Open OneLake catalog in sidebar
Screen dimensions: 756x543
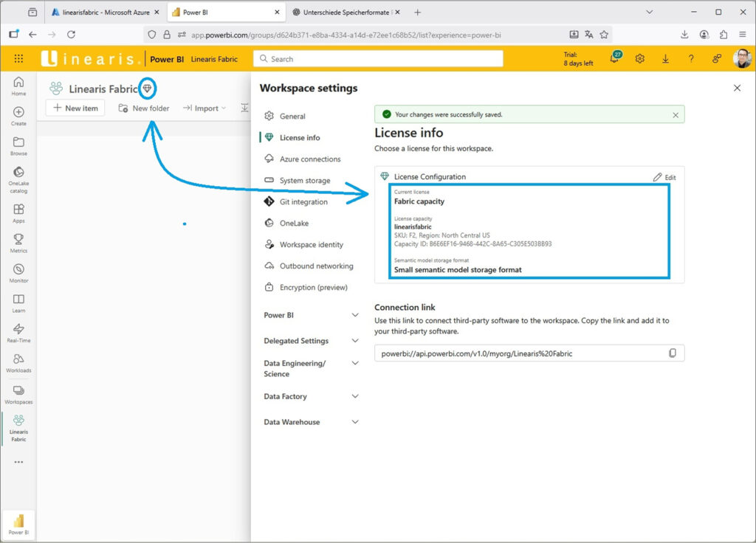point(18,180)
